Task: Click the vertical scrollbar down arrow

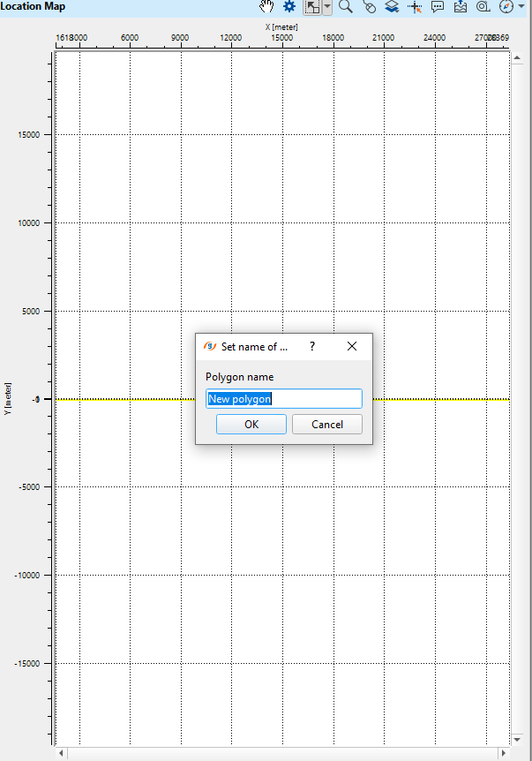Action: [x=517, y=740]
